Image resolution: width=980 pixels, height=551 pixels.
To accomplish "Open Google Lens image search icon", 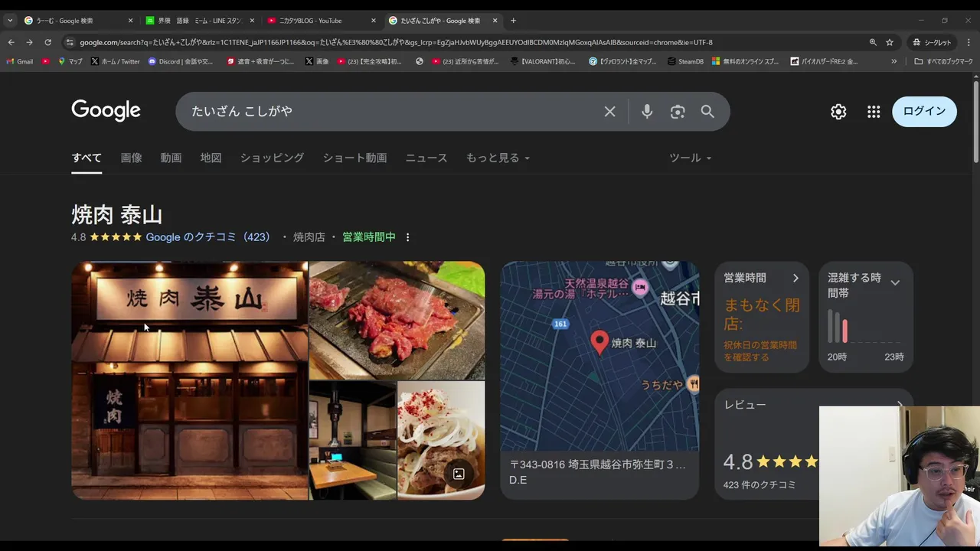I will point(678,112).
